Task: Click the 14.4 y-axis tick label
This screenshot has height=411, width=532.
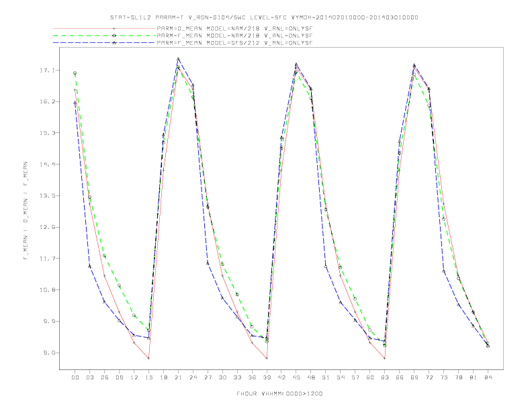Action: point(47,164)
